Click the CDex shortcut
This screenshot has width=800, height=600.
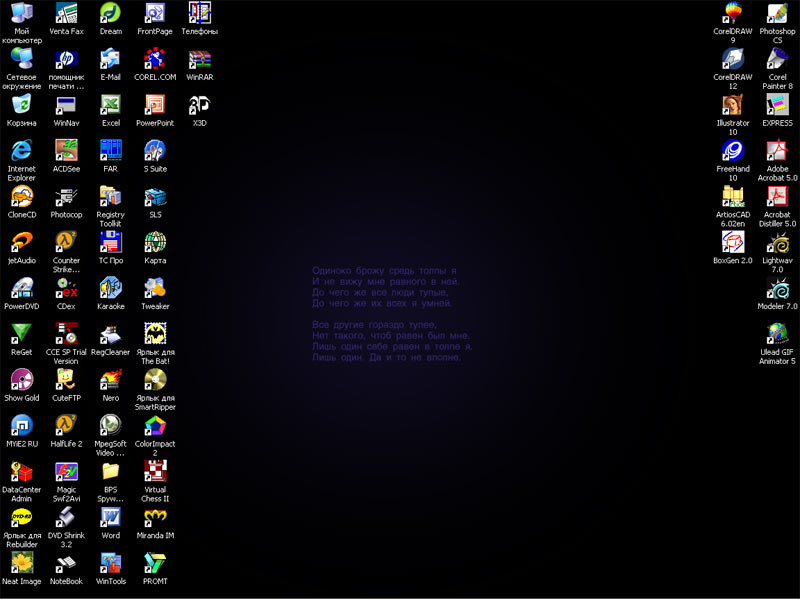(x=66, y=288)
